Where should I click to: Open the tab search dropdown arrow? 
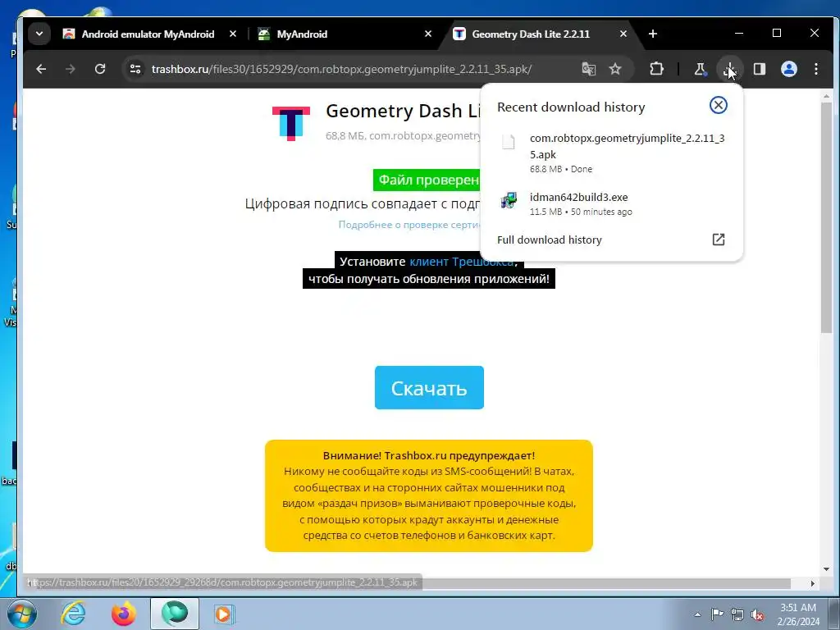click(x=39, y=34)
